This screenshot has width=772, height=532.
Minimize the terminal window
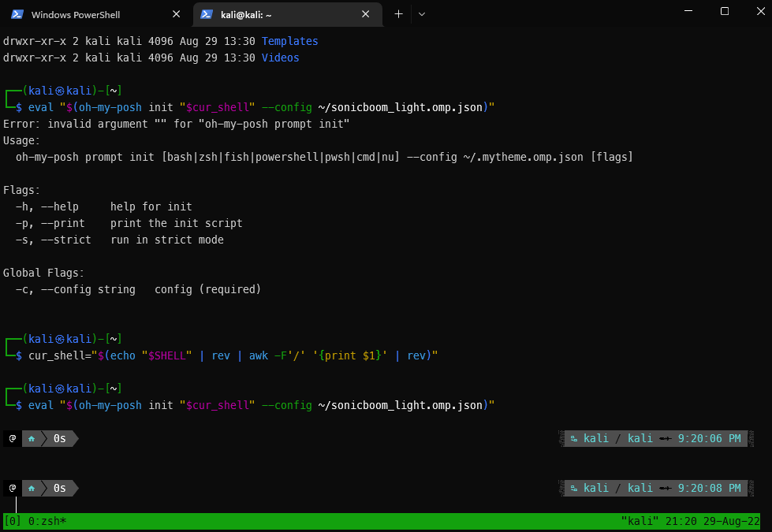[x=688, y=11]
